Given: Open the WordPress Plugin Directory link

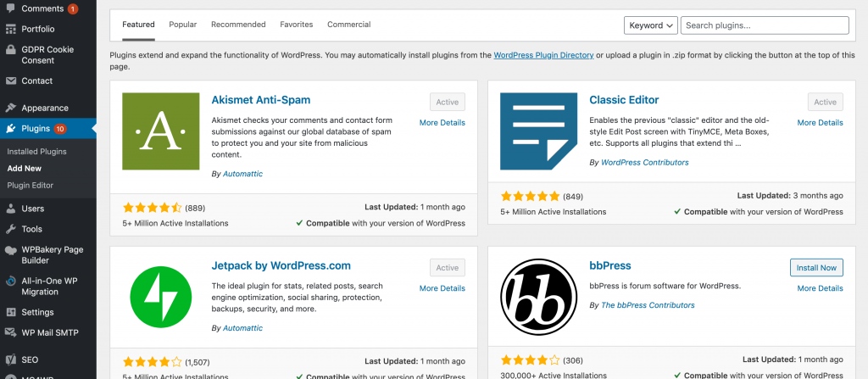Looking at the screenshot, I should 543,55.
